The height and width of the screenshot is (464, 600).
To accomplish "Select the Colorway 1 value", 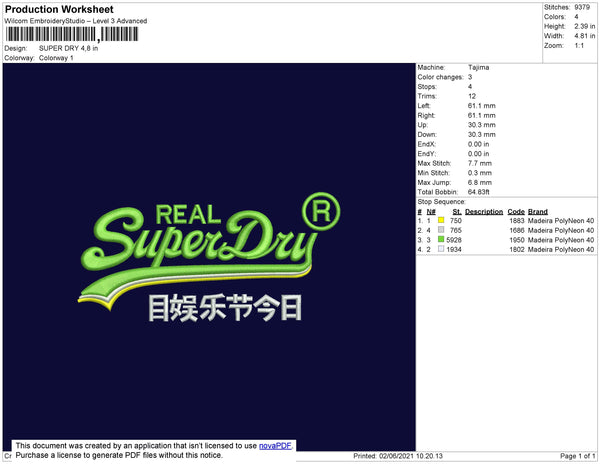I will tap(56, 58).
